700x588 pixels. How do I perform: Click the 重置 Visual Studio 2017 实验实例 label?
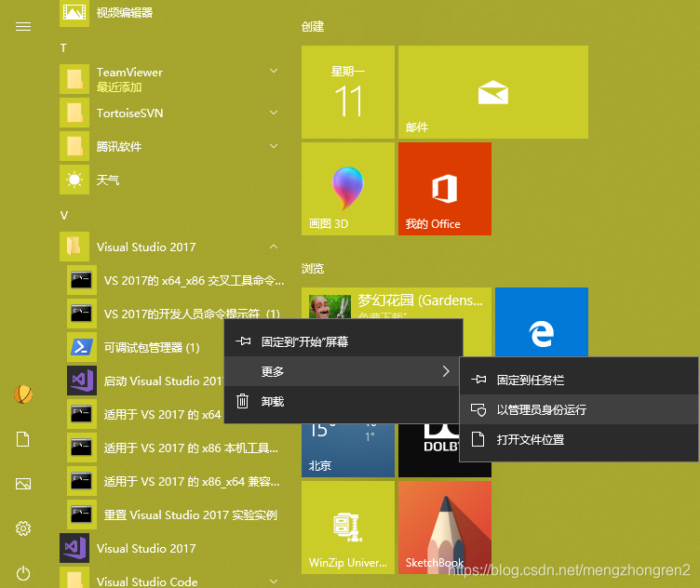[x=191, y=514]
